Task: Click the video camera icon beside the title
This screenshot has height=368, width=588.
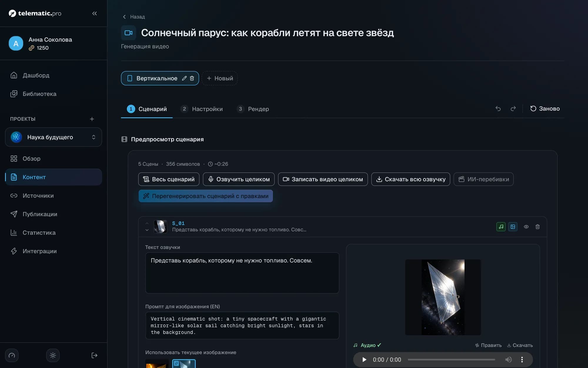Action: (128, 33)
